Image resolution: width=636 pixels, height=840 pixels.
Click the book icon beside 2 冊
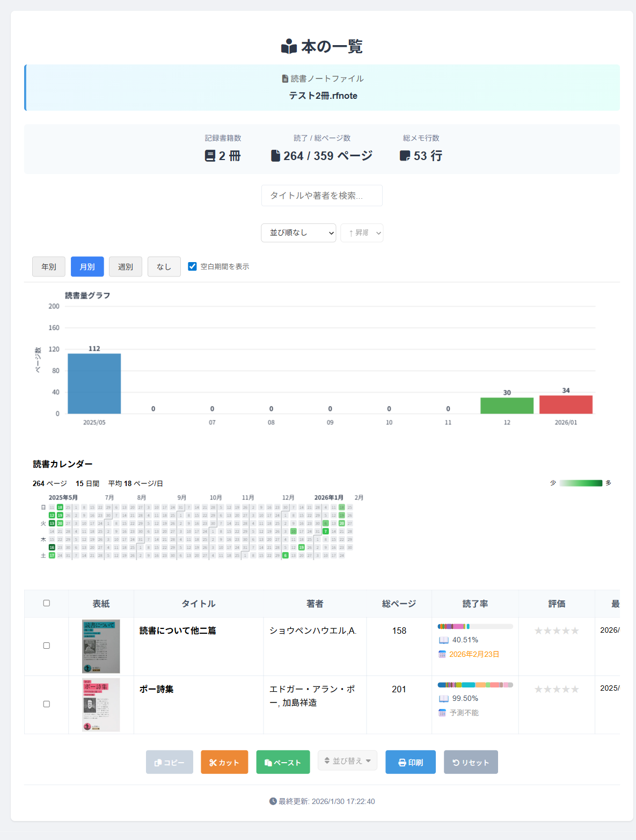click(x=210, y=156)
